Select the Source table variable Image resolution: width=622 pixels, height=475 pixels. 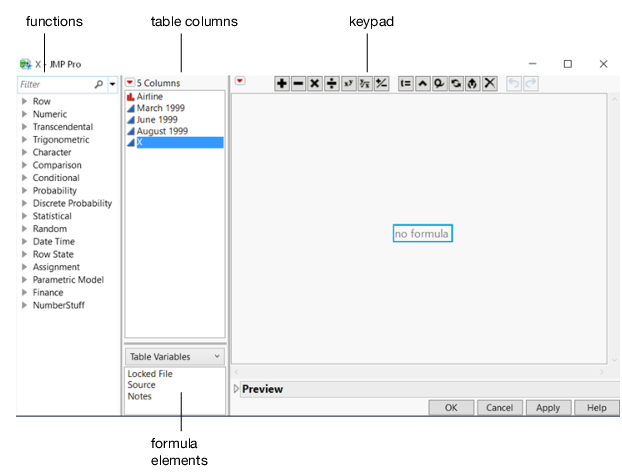pyautogui.click(x=142, y=385)
